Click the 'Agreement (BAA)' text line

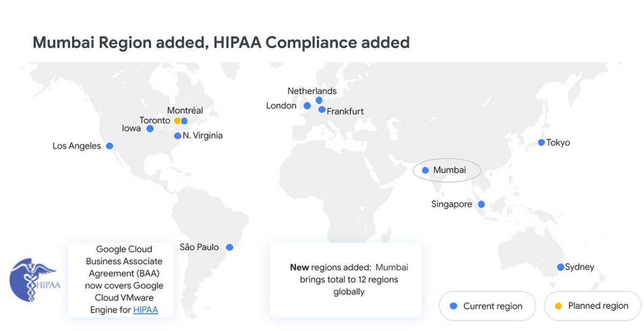(x=124, y=274)
